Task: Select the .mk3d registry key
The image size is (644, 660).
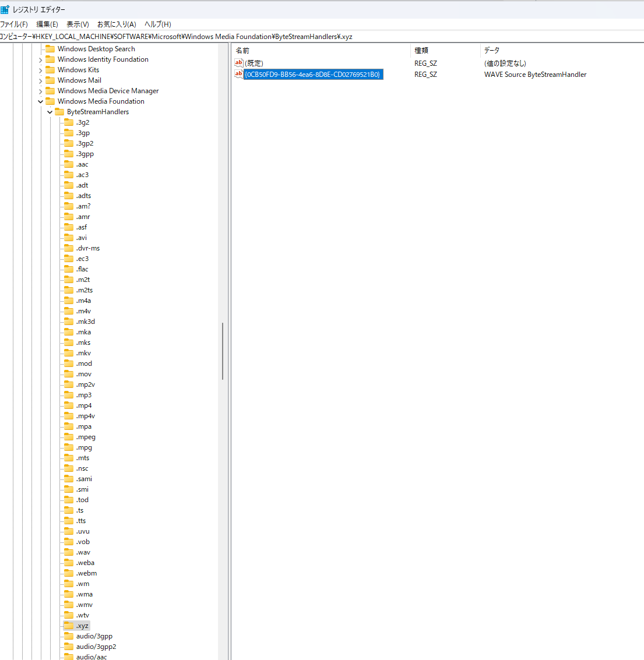Action: click(86, 321)
